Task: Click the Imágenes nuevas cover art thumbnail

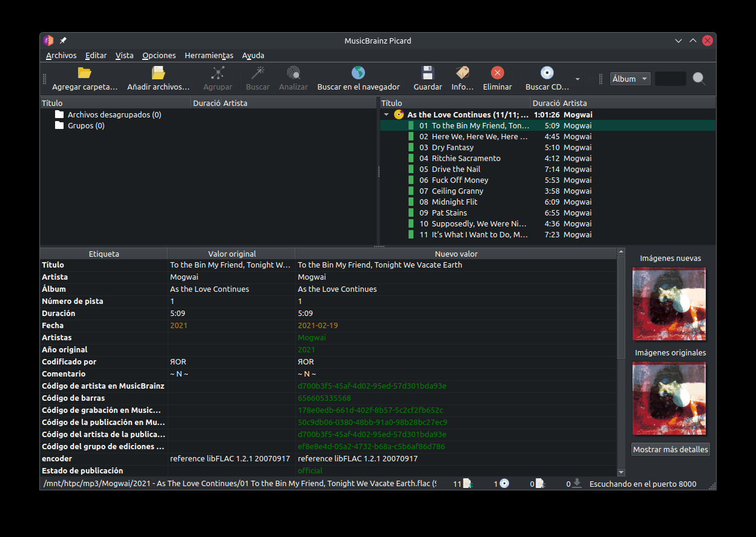Action: [669, 304]
